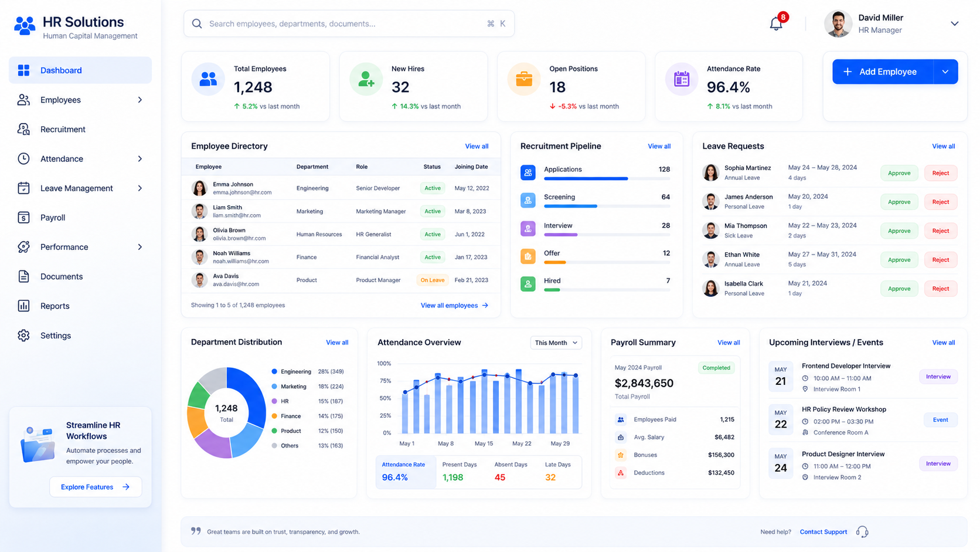Click the search employees input field
This screenshot has width=980, height=552.
[349, 23]
